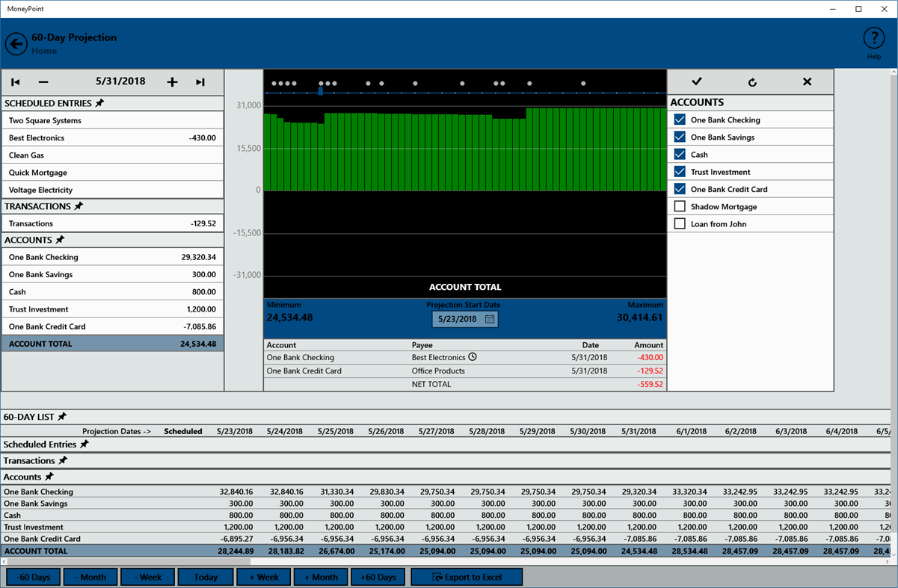Open Help using the question mark icon
Image resolution: width=898 pixels, height=588 pixels.
873,39
